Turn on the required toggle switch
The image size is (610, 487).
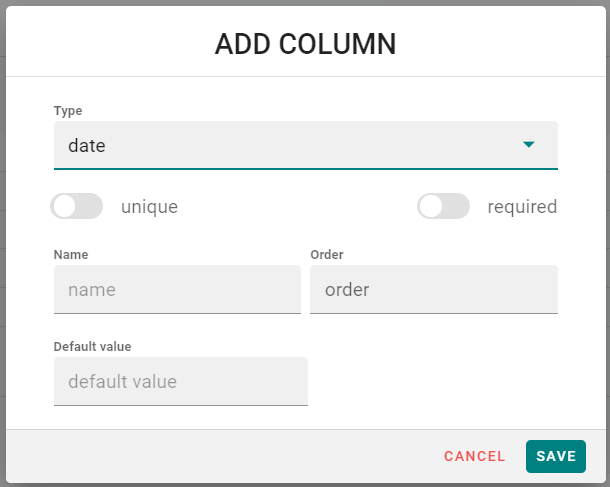pos(444,207)
